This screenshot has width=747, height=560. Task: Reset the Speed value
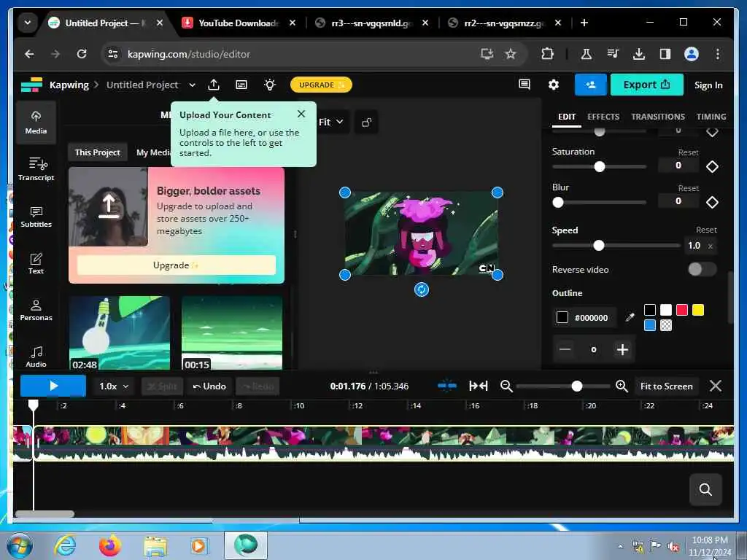point(706,230)
